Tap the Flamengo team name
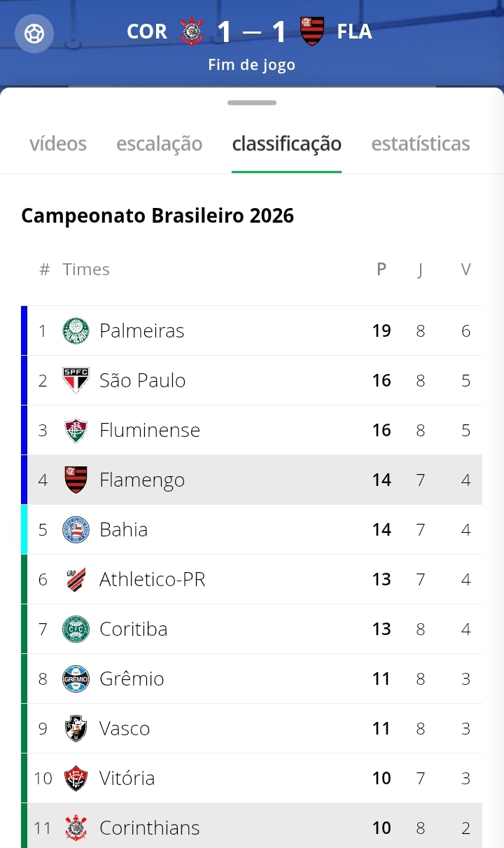The image size is (504, 848). click(x=142, y=480)
